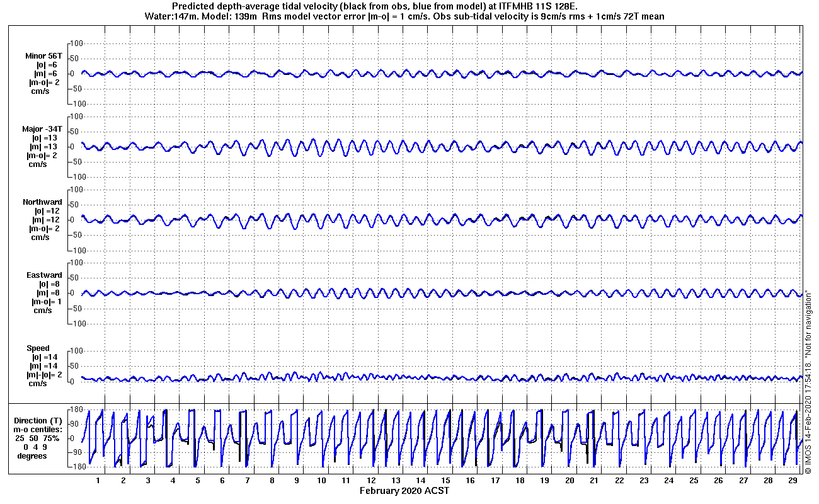Select the 'Speed' panel label
This screenshot has height=504, width=819.
[x=38, y=348]
